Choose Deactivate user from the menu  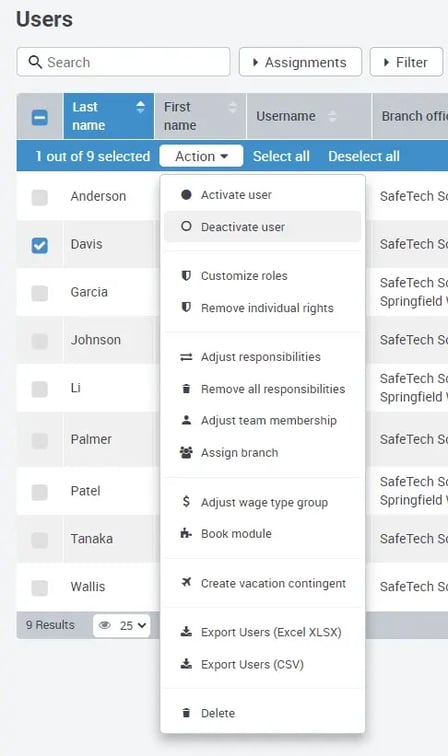[262, 227]
